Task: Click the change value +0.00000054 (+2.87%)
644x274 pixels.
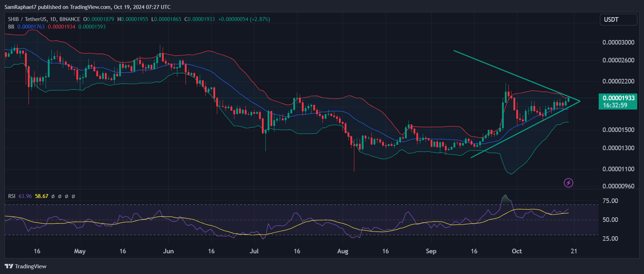Action: pos(244,19)
